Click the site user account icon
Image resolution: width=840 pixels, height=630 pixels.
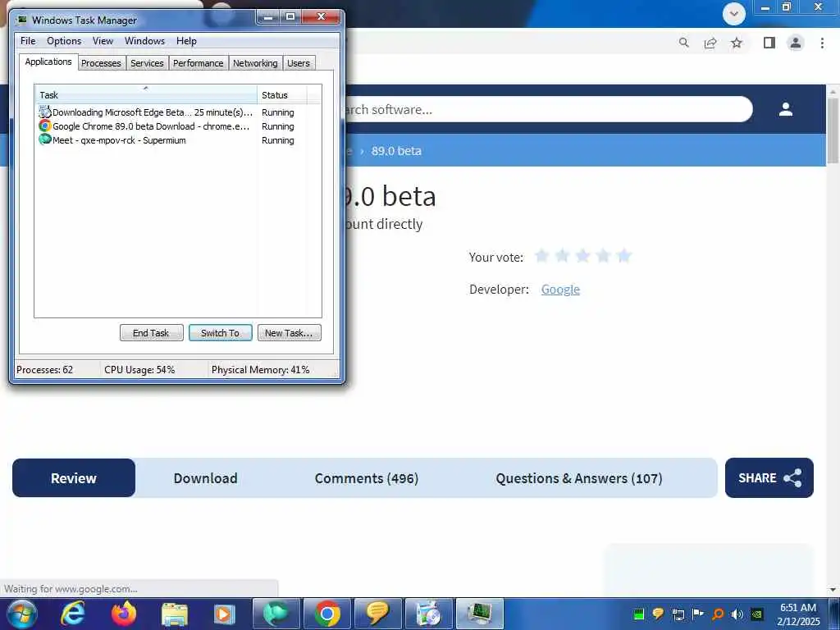(x=785, y=109)
